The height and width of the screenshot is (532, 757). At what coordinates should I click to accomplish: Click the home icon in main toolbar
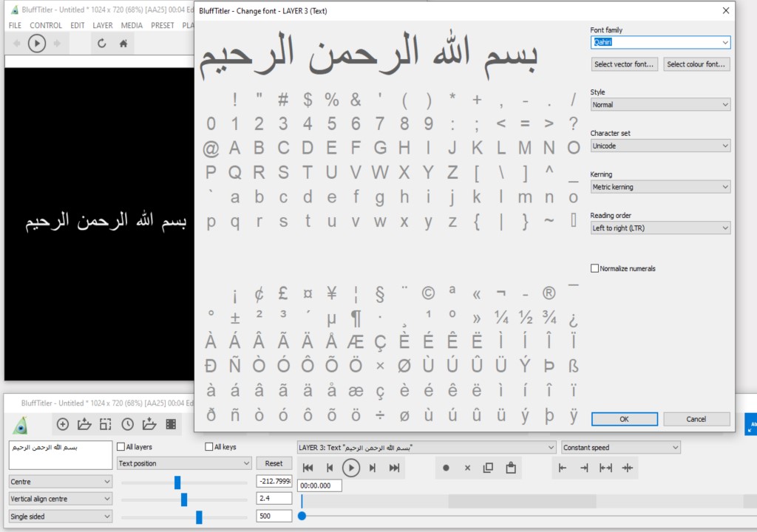tap(123, 44)
